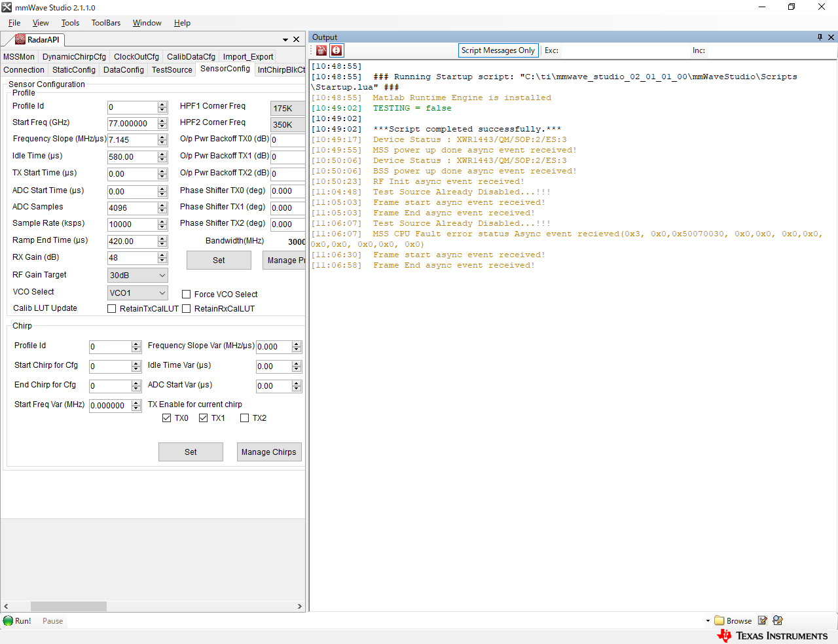Click the scrollbar right arrow in RadarAPI panel
Viewport: 838px width, 644px height.
click(x=300, y=607)
